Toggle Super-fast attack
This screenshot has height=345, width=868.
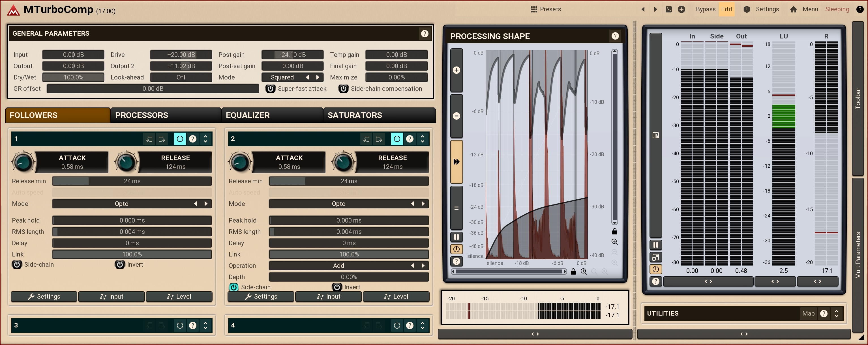click(270, 89)
